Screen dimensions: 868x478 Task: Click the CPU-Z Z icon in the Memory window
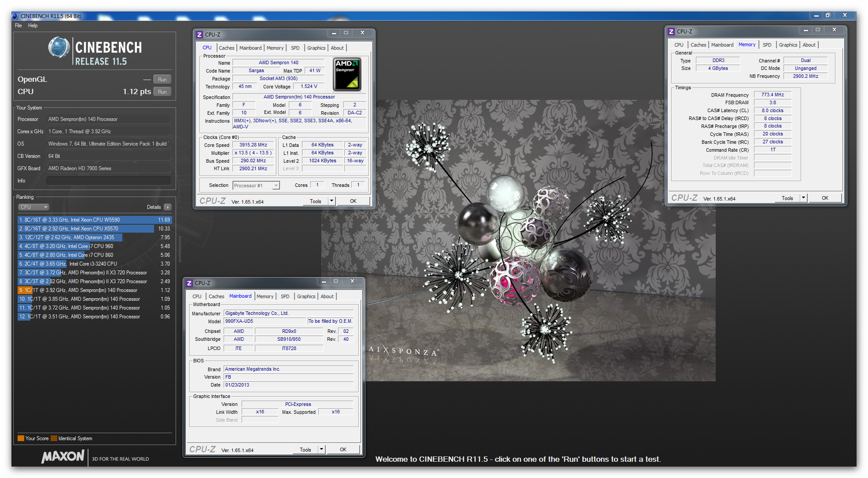(x=671, y=32)
